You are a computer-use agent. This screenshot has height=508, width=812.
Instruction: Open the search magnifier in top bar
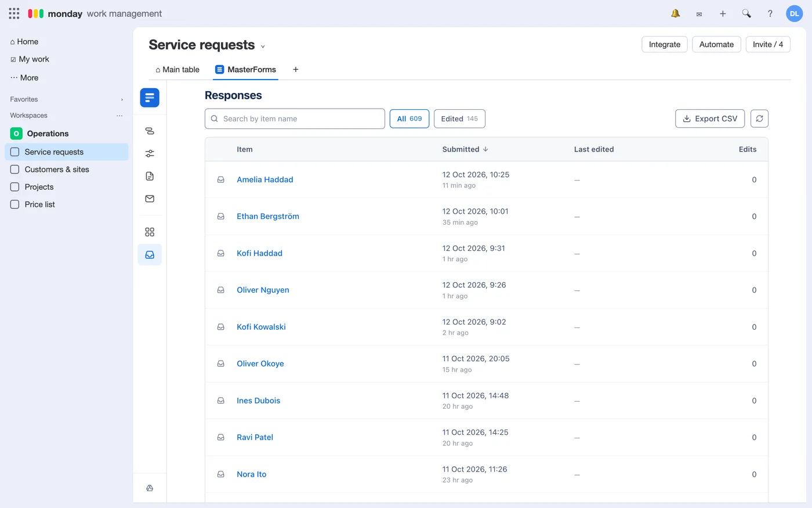tap(746, 13)
